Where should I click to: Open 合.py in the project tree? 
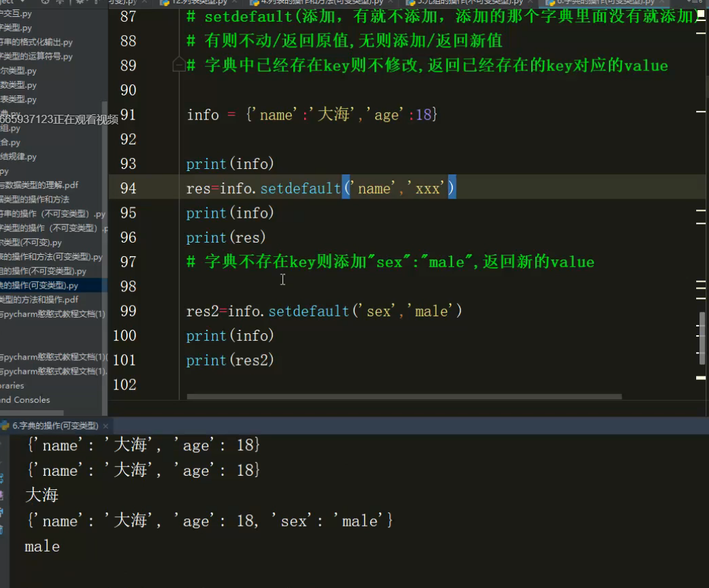pos(10,143)
